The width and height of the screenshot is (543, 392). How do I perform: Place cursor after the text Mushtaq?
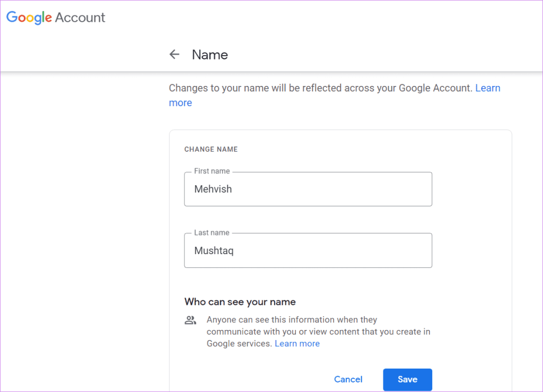pos(235,250)
